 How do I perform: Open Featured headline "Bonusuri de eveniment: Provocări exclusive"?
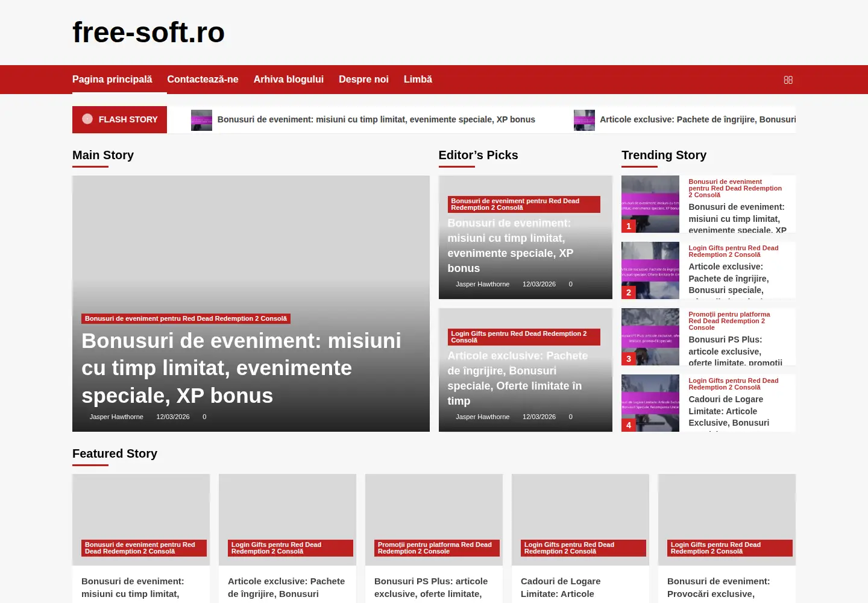tap(719, 587)
